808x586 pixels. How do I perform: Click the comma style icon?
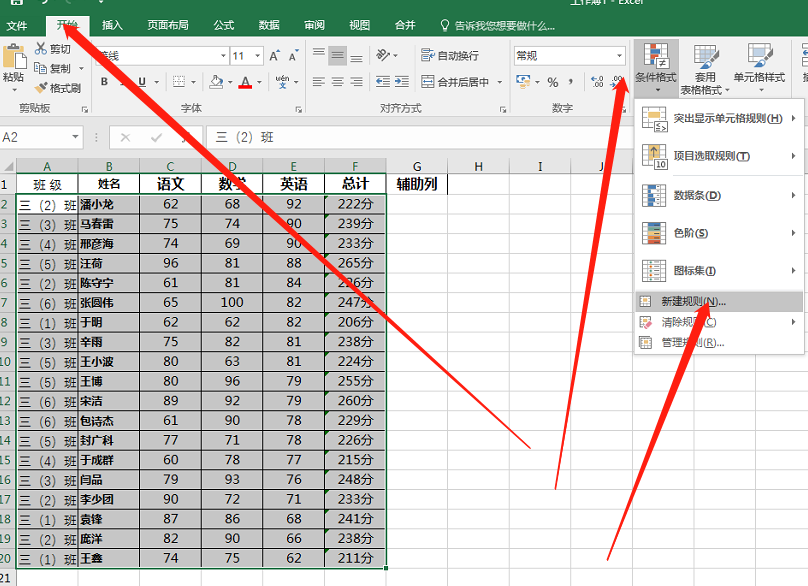571,81
